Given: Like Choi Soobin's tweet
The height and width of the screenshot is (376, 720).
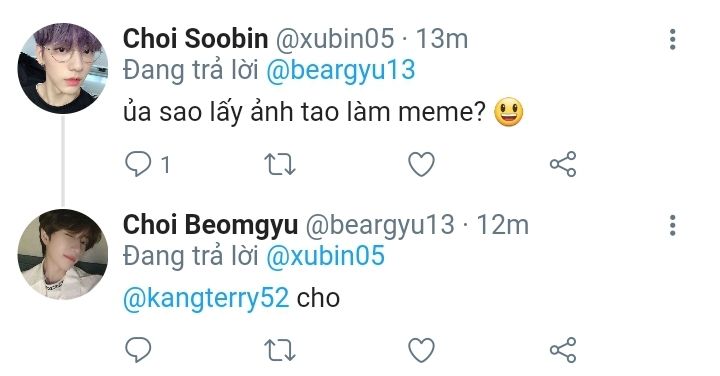Looking at the screenshot, I should (422, 164).
